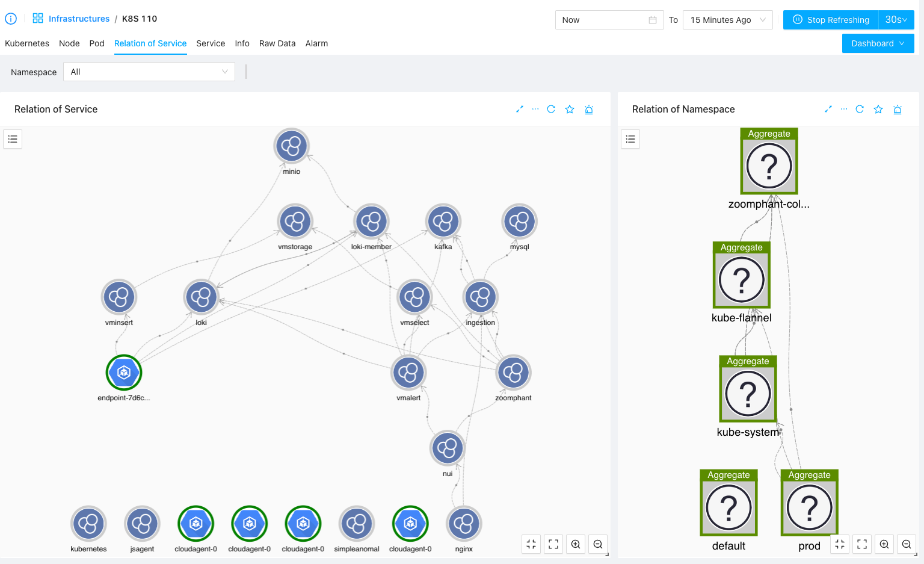The image size is (924, 564).
Task: Open the Dashboard dropdown menu
Action: (x=878, y=43)
